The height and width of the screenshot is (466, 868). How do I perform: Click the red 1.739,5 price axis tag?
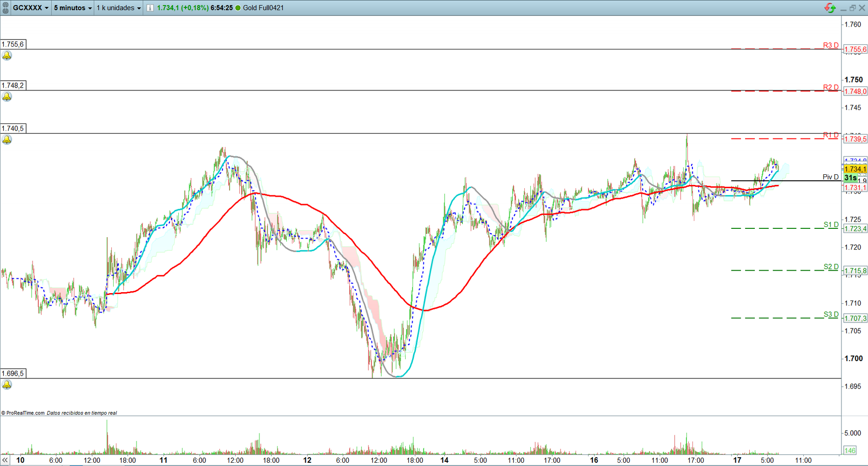tap(855, 139)
